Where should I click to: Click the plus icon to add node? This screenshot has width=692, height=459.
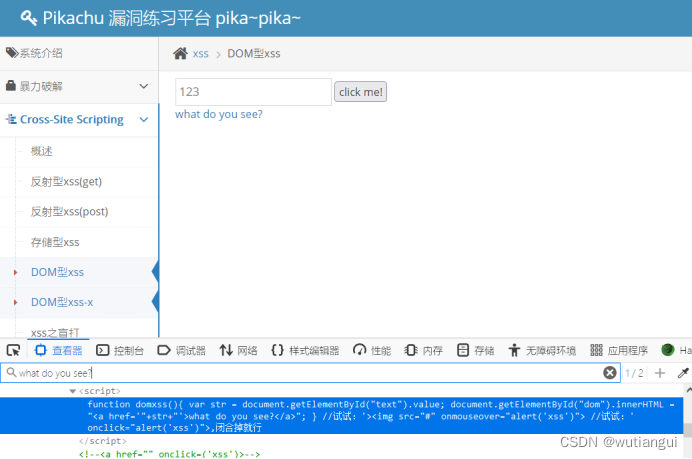tap(660, 373)
